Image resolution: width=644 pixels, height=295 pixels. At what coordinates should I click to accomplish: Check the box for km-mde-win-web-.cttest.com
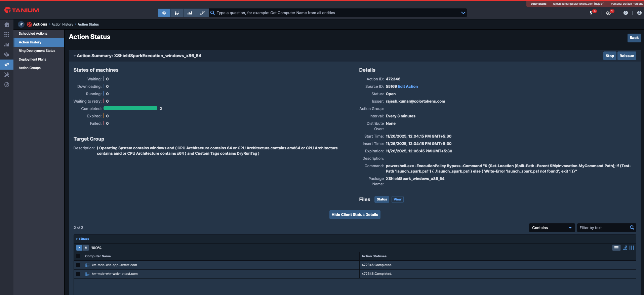click(x=78, y=274)
